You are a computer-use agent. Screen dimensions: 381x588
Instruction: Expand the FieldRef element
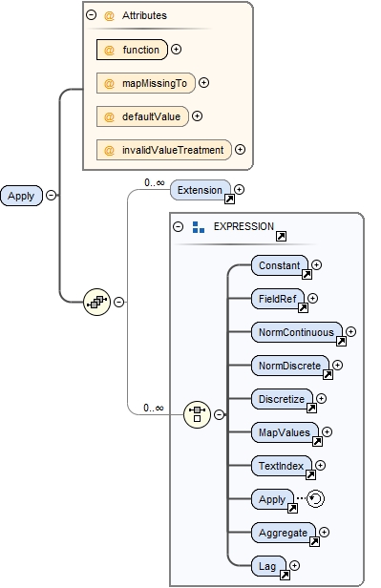313,298
